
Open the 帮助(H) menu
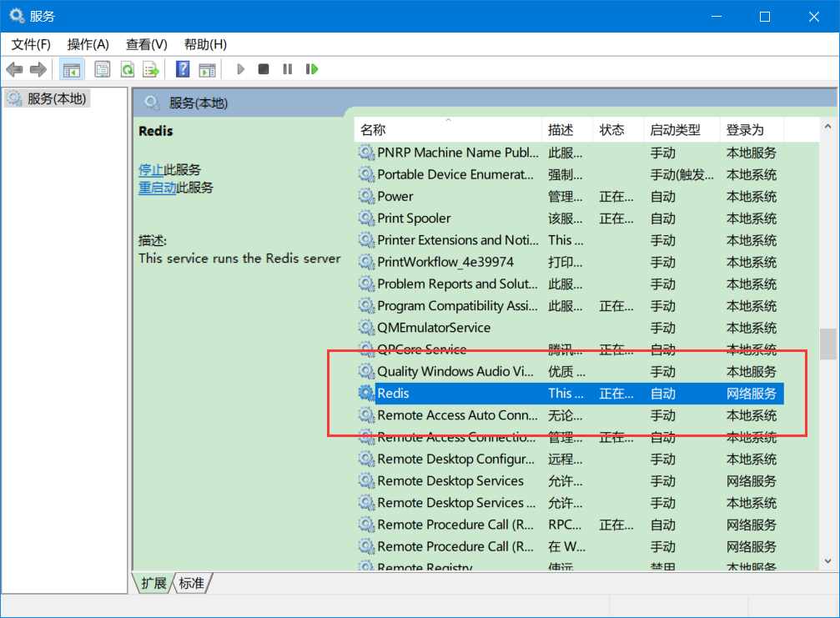coord(205,44)
